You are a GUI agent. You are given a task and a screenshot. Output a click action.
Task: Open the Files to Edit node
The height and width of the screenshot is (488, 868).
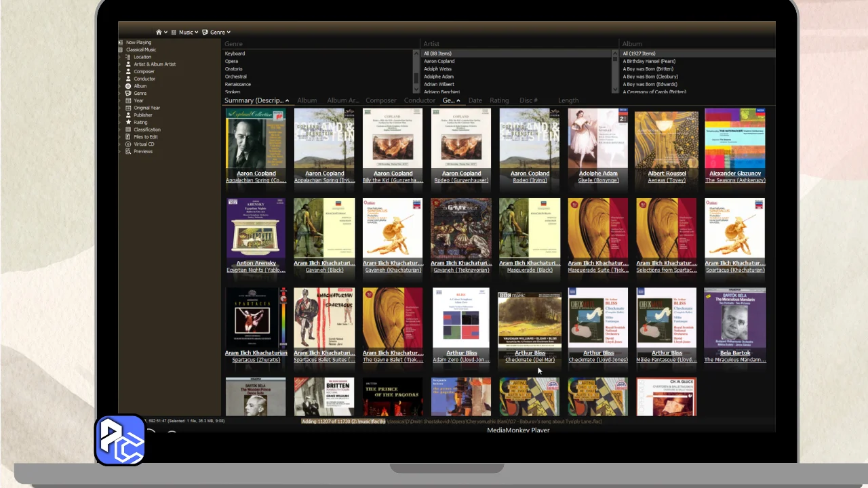[145, 137]
